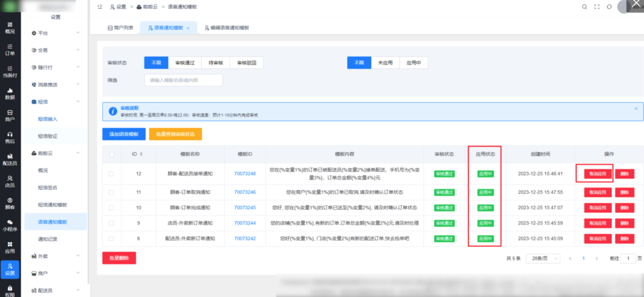Collapse the 短信 settings group
The height and width of the screenshot is (297, 644).
click(55, 101)
